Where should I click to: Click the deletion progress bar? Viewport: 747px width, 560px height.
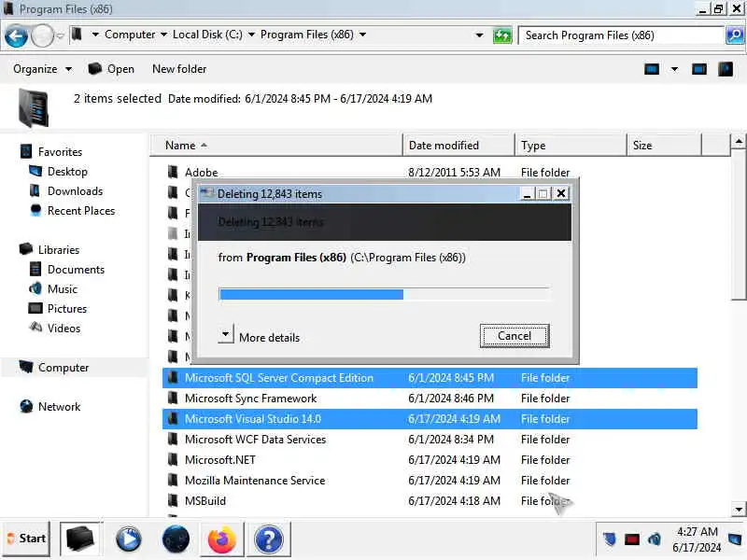[x=384, y=294]
